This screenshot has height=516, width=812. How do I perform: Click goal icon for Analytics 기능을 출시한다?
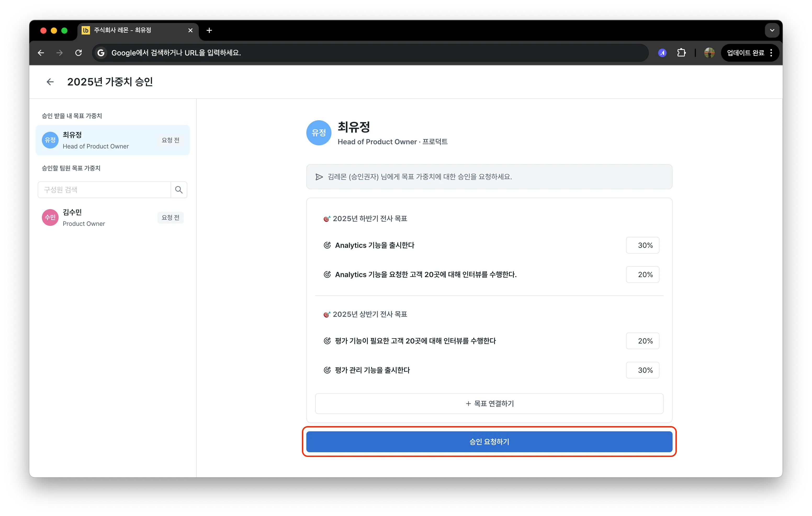pos(327,245)
